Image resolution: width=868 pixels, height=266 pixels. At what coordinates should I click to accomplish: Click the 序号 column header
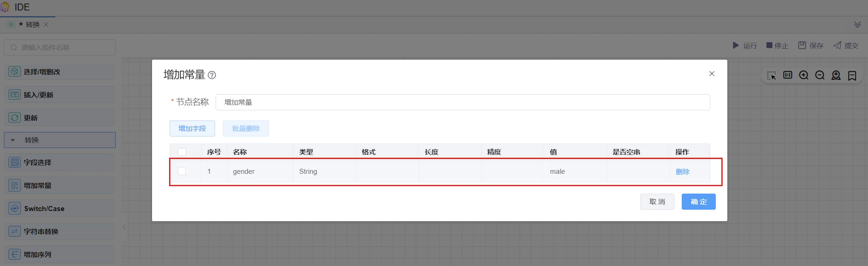point(214,152)
